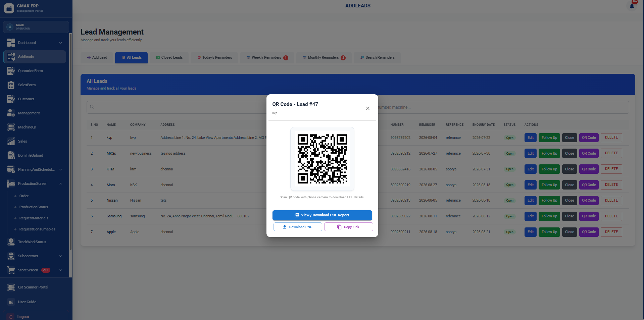
Task: Switch to the Closed Leads tab
Action: (169, 57)
